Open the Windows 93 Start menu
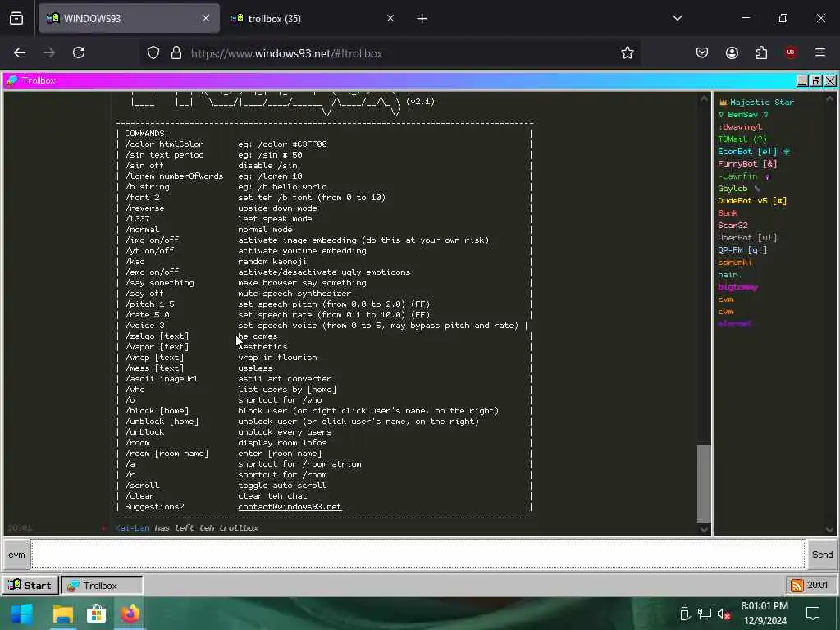Viewport: 840px width, 630px height. (30, 585)
